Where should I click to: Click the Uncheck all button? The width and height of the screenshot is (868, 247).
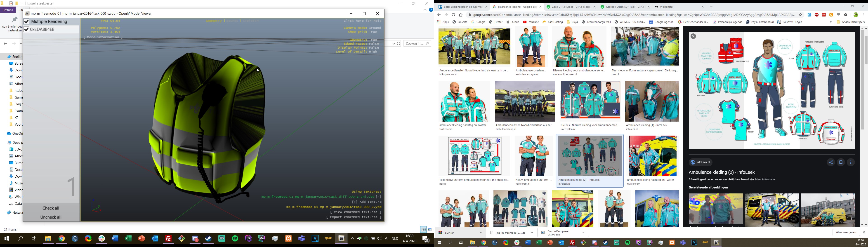coord(51,217)
